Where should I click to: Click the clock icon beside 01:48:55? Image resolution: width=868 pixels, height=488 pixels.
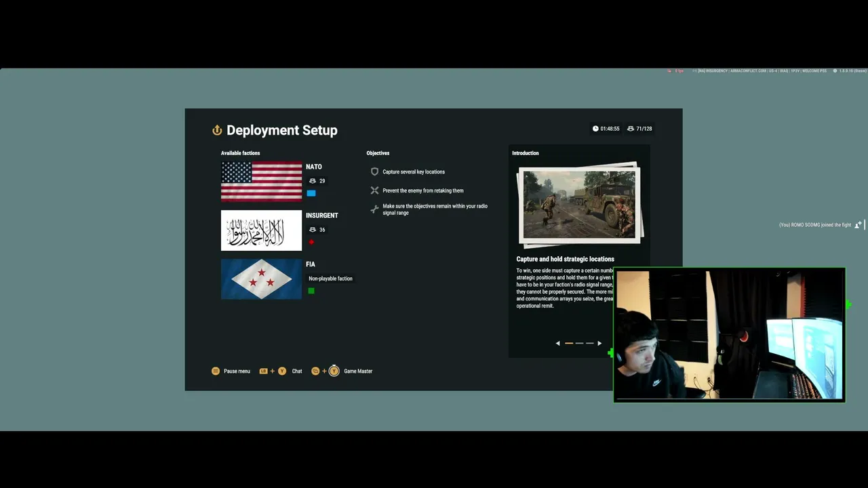point(595,129)
